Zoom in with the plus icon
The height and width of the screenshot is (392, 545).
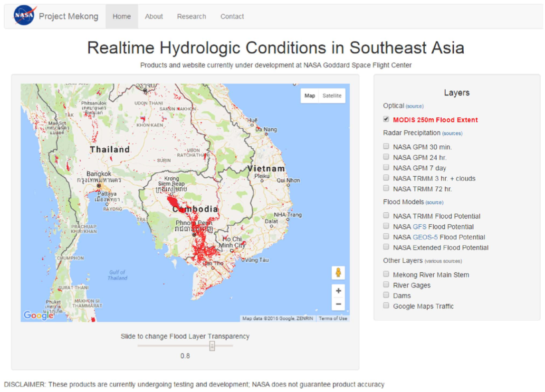tap(338, 290)
